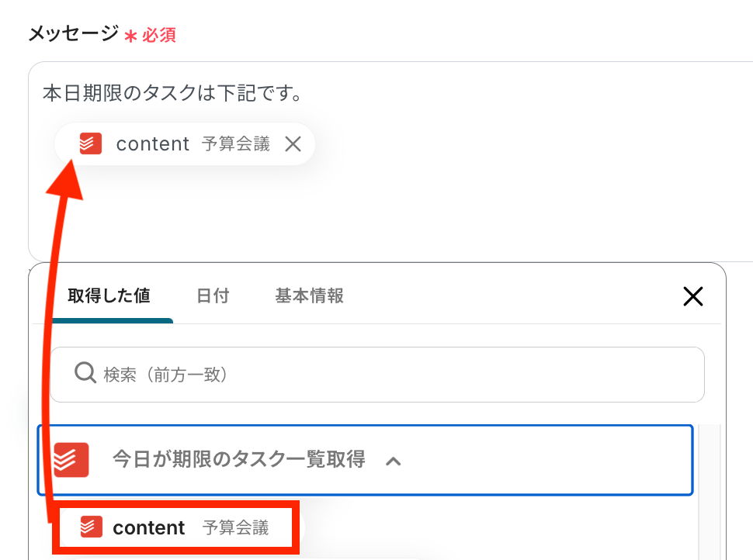Viewport: 753px width, 560px height.
Task: Click the メッセージ field label
Action: (x=74, y=34)
